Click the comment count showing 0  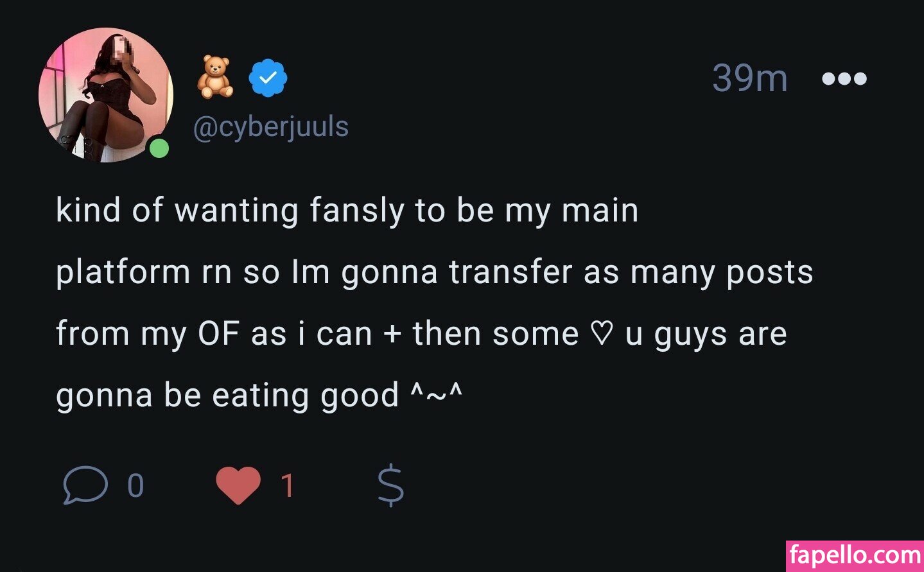coord(135,486)
